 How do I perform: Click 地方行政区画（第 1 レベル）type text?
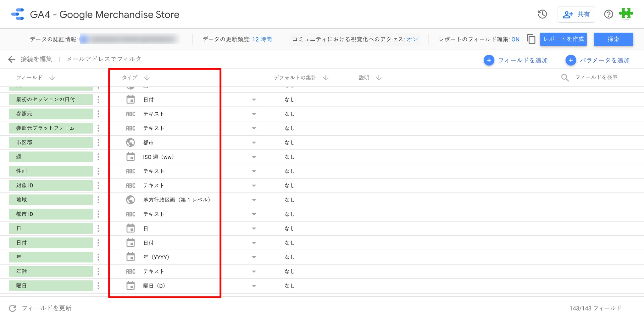177,200
